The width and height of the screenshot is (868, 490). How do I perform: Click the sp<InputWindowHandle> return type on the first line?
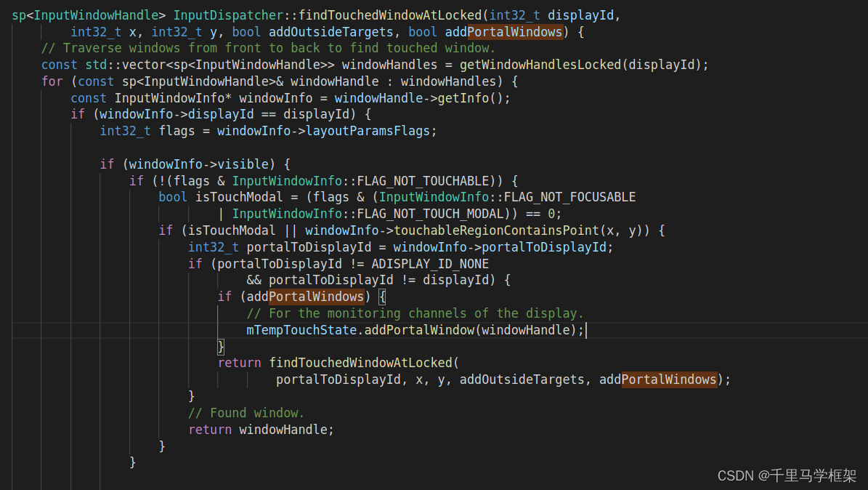(x=89, y=15)
